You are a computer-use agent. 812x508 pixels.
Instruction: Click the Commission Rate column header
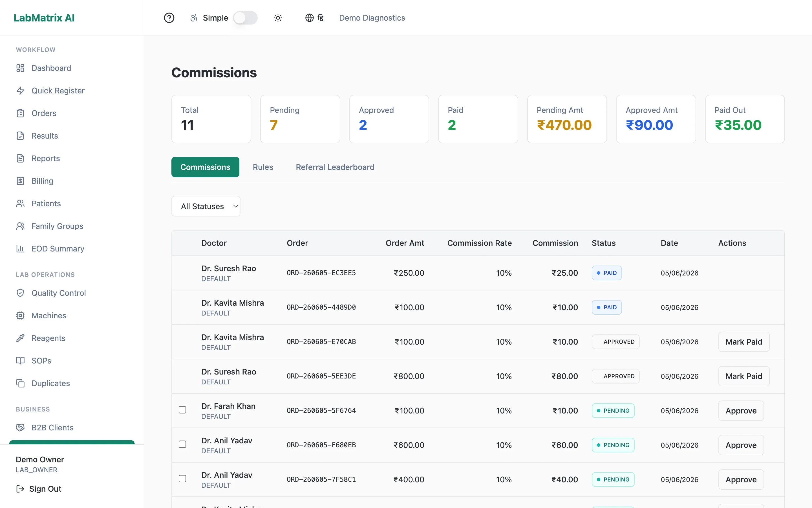tap(480, 243)
